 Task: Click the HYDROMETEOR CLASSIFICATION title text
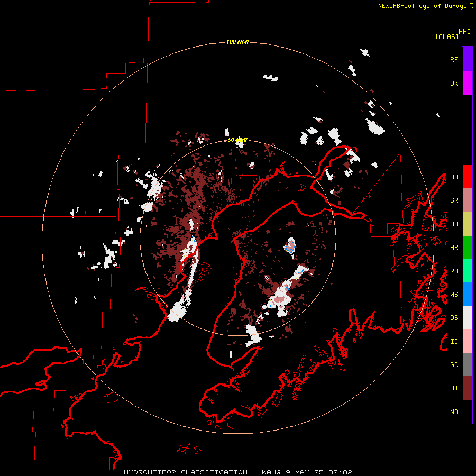click(x=186, y=472)
